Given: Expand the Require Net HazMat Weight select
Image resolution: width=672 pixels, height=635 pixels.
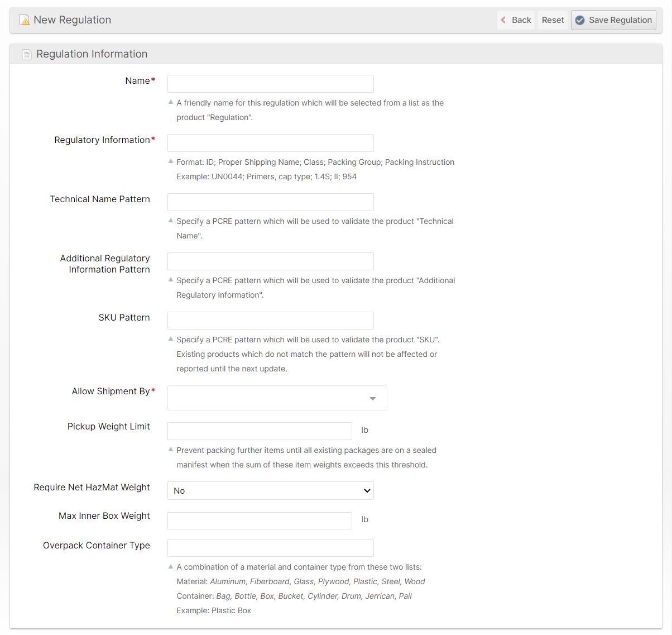Looking at the screenshot, I should click(x=270, y=490).
